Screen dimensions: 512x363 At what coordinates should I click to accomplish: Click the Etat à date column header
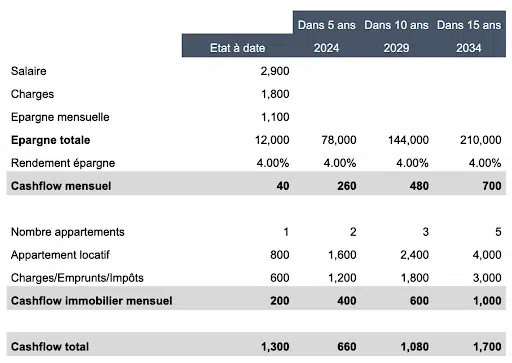click(x=237, y=48)
